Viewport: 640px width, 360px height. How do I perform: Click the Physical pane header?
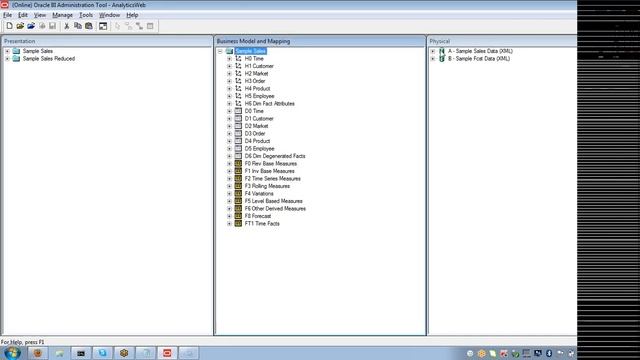click(x=502, y=41)
